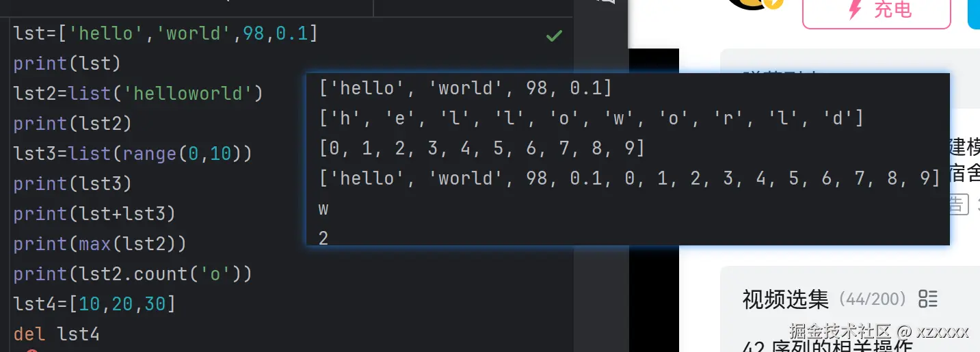Click the (44/200) episode counter
980x352 pixels.
pyautogui.click(x=872, y=299)
